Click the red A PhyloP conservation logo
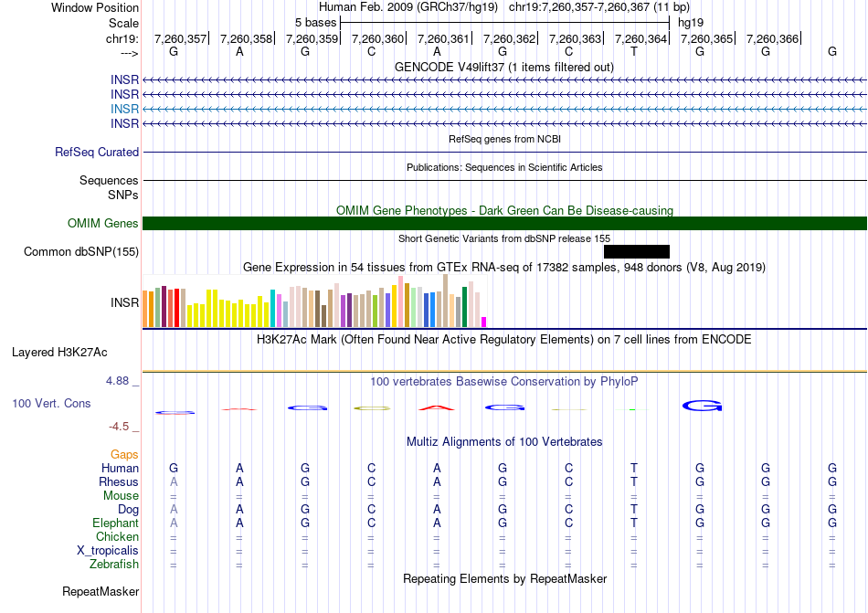This screenshot has width=868, height=613. click(x=437, y=407)
